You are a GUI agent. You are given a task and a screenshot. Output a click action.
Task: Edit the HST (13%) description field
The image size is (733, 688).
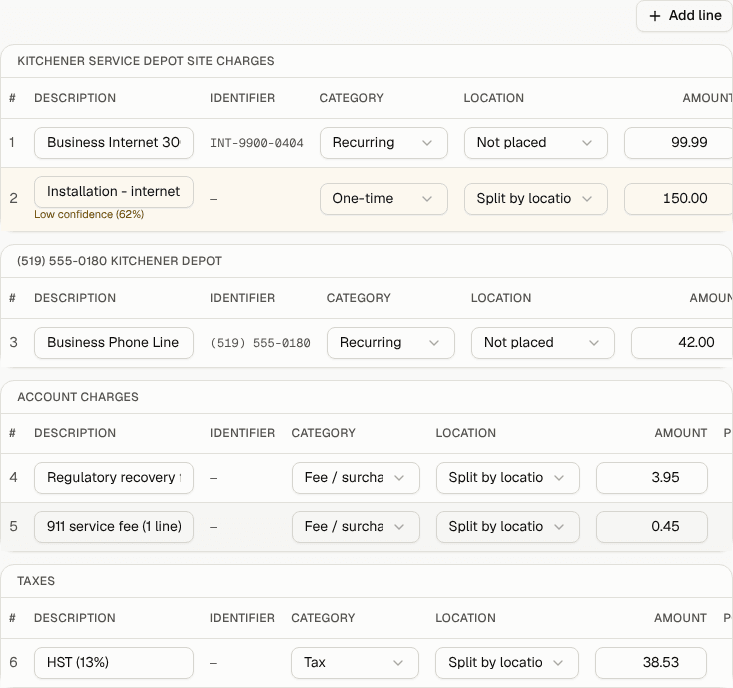point(114,663)
